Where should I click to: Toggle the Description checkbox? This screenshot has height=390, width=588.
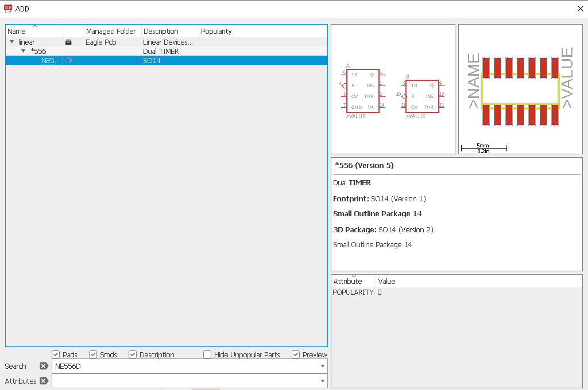coord(133,354)
